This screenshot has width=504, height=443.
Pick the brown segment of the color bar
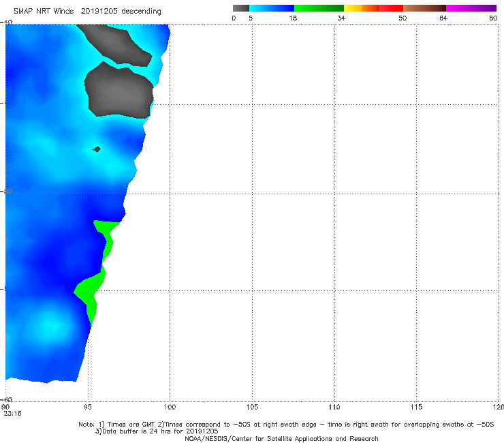[424, 8]
